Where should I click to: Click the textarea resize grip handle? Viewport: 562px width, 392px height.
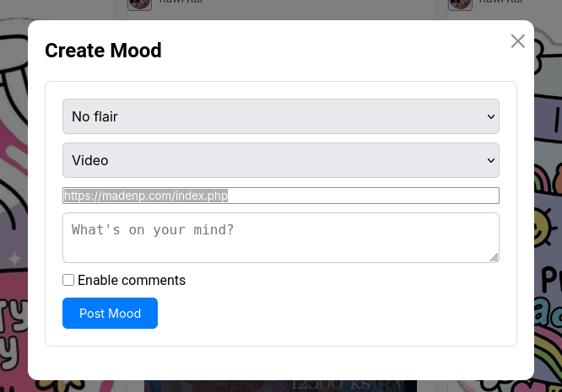pos(494,257)
